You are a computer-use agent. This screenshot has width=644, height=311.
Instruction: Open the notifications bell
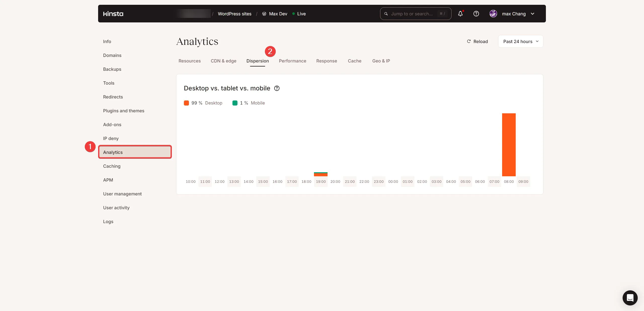tap(460, 14)
